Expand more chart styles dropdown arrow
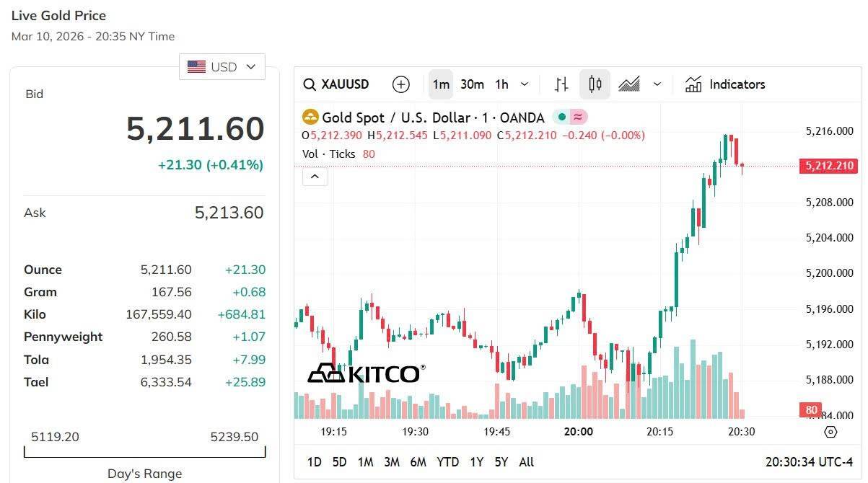Screen dimensions: 868x483 coord(657,84)
